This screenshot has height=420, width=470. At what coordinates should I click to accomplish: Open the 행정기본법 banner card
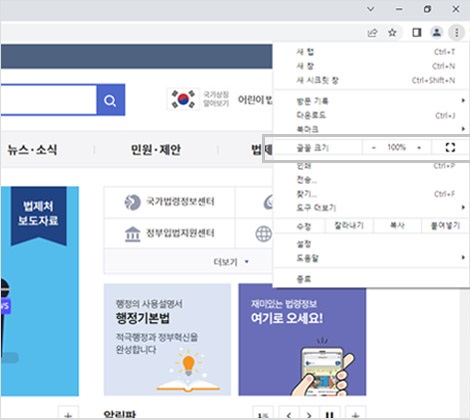pyautogui.click(x=167, y=340)
